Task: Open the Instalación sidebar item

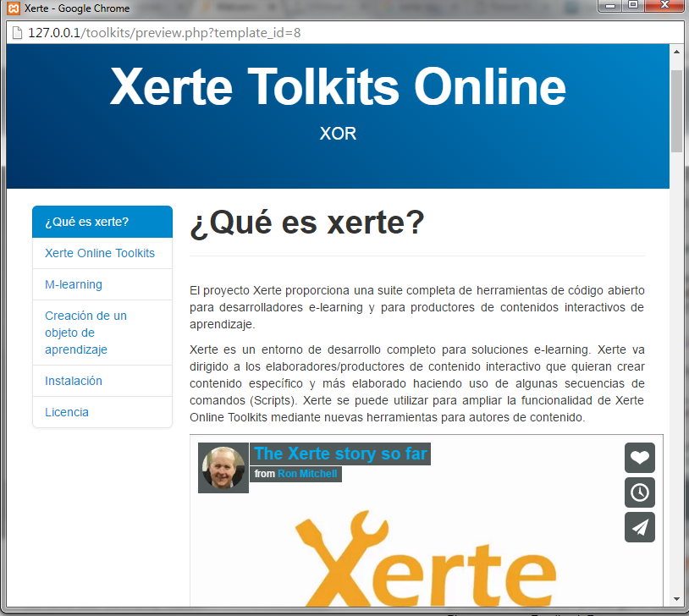Action: [102, 381]
